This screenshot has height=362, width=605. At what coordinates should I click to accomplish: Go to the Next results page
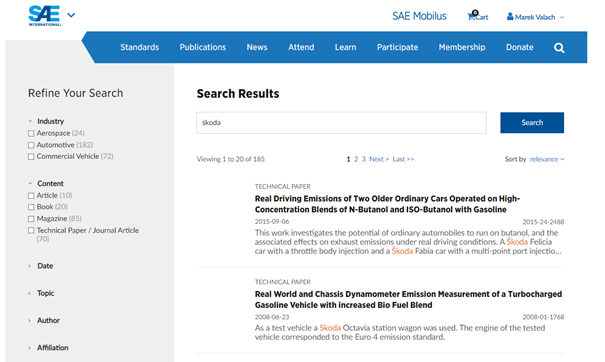point(379,159)
